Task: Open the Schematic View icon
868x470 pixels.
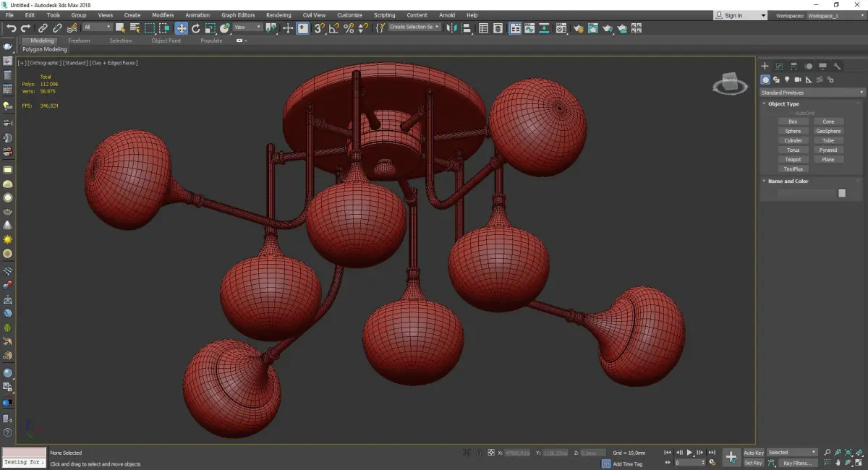Action: pos(544,28)
